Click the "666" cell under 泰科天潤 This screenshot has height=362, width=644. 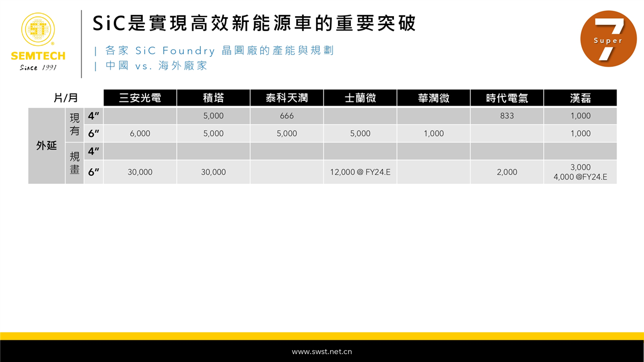(x=287, y=116)
